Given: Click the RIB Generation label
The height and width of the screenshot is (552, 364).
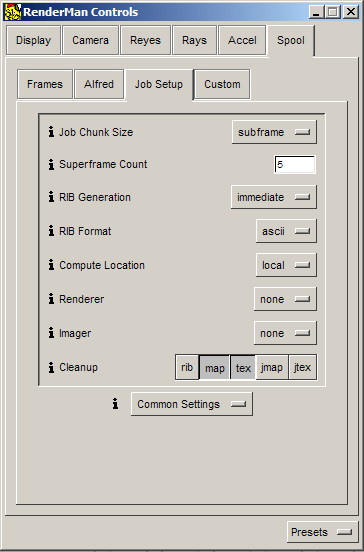Looking at the screenshot, I should 95,197.
